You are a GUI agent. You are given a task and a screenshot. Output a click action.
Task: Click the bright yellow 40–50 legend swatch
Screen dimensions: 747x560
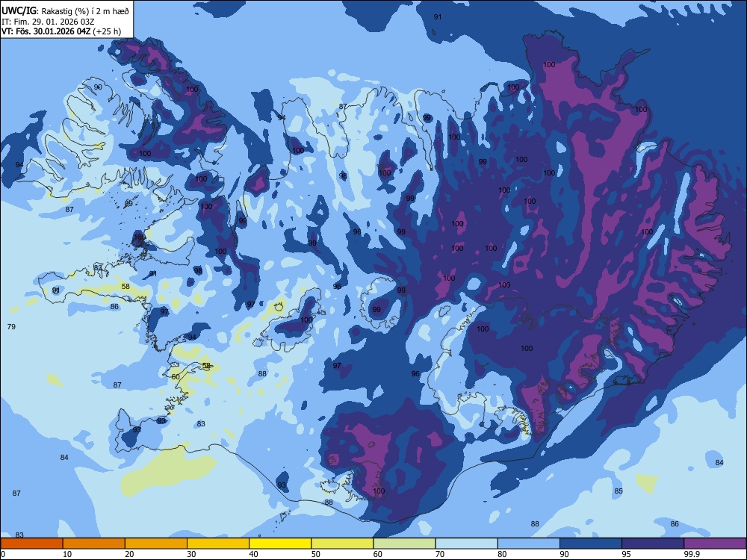[280, 544]
